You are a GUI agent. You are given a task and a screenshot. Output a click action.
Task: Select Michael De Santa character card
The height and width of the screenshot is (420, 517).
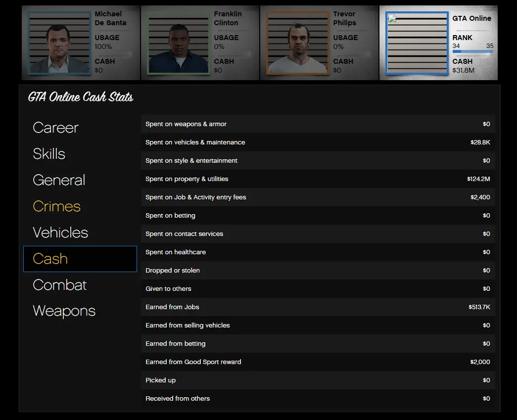pos(81,43)
